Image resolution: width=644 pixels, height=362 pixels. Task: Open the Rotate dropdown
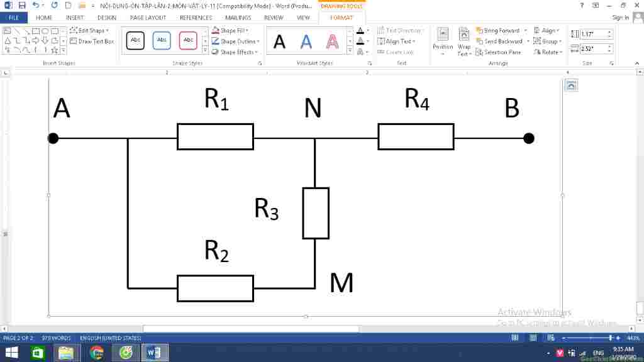550,52
